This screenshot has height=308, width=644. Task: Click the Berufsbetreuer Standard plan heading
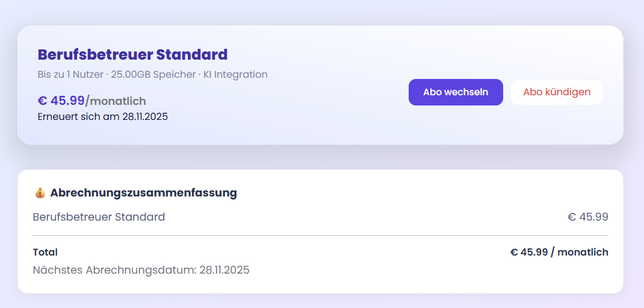132,55
